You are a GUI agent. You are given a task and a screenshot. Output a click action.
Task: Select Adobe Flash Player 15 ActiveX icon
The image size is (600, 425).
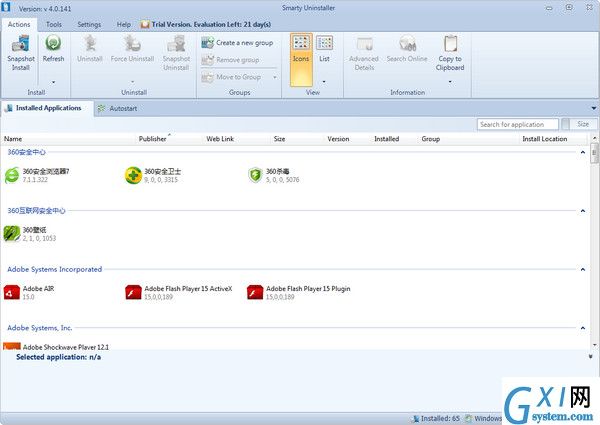click(x=133, y=293)
